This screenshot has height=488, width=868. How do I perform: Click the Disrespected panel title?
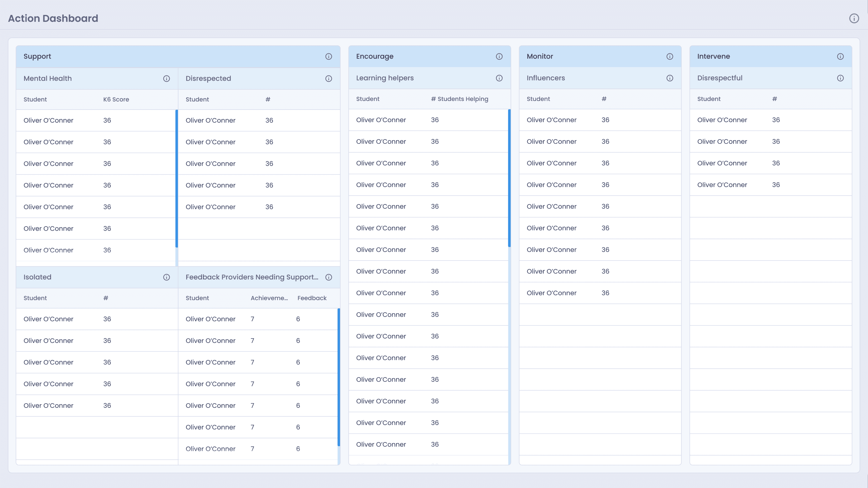pyautogui.click(x=208, y=78)
